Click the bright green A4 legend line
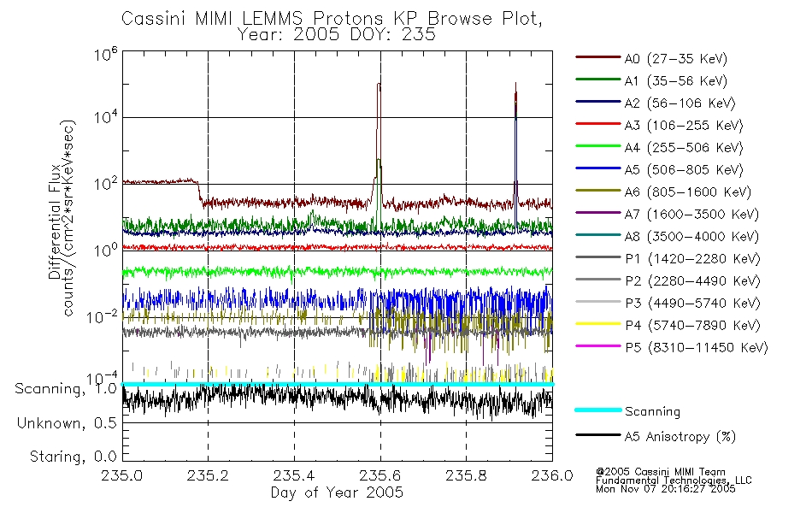The height and width of the screenshot is (513, 812). pos(598,146)
